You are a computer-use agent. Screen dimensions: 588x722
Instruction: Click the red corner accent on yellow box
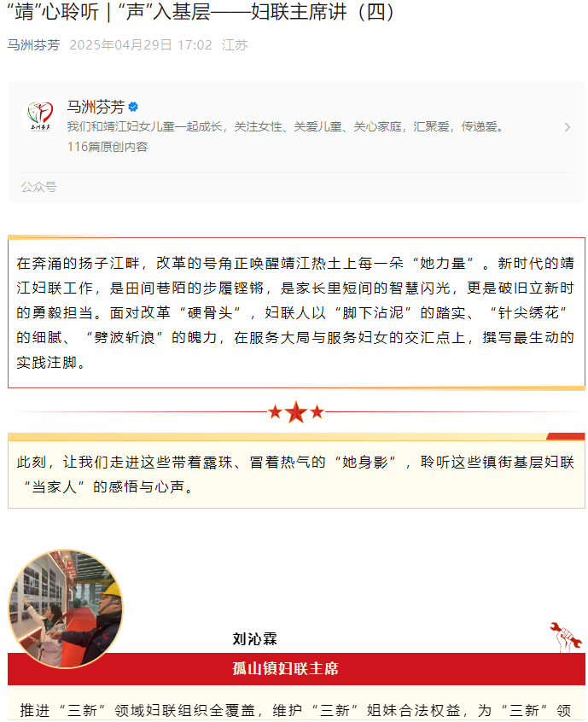(x=566, y=436)
